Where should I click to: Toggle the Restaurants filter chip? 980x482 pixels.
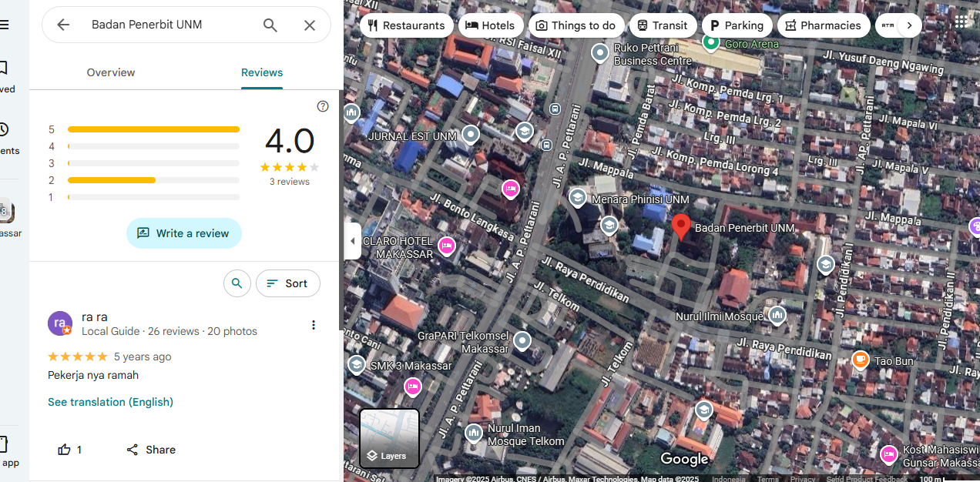point(406,25)
